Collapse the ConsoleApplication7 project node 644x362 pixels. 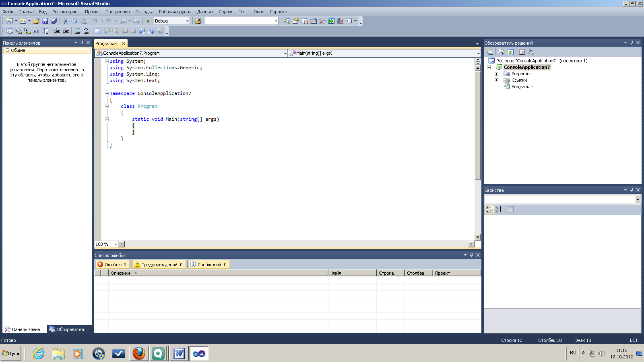coord(489,67)
